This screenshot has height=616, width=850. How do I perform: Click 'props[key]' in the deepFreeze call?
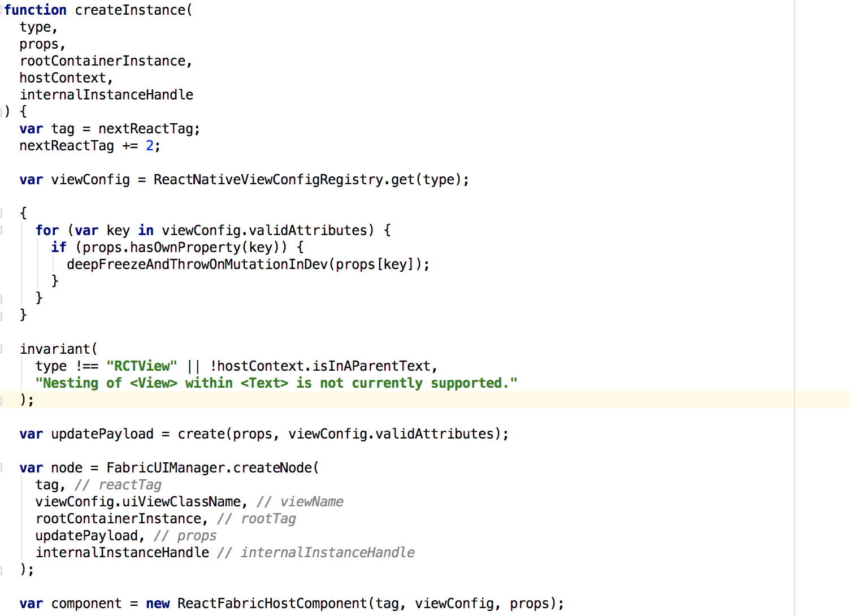click(375, 264)
